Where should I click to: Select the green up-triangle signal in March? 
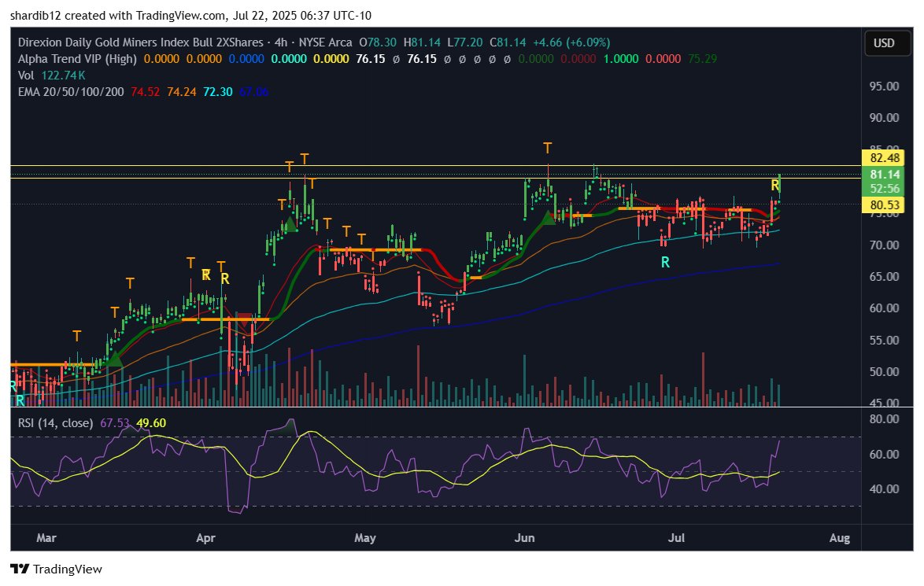(x=114, y=359)
